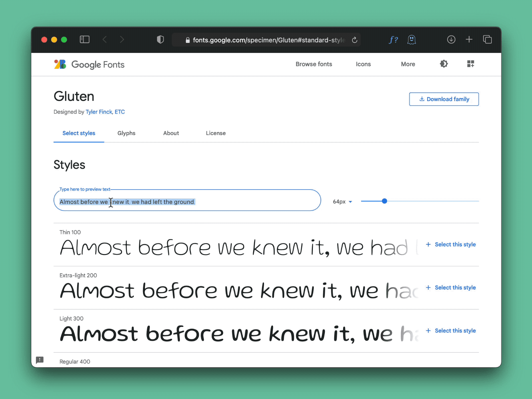
Task: Click the address bar URL
Action: (269, 40)
